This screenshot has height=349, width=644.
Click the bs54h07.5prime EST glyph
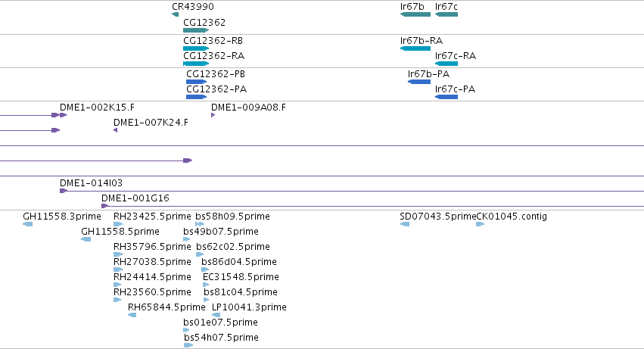tap(188, 345)
